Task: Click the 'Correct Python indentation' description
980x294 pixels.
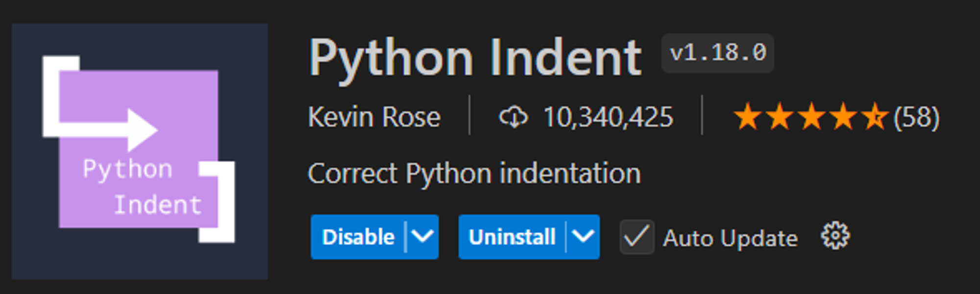Action: (474, 174)
